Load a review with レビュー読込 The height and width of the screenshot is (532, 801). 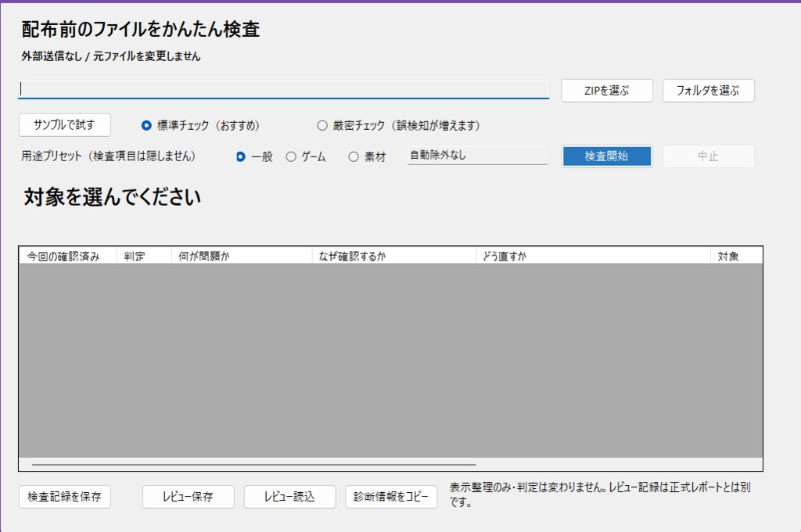(x=289, y=497)
